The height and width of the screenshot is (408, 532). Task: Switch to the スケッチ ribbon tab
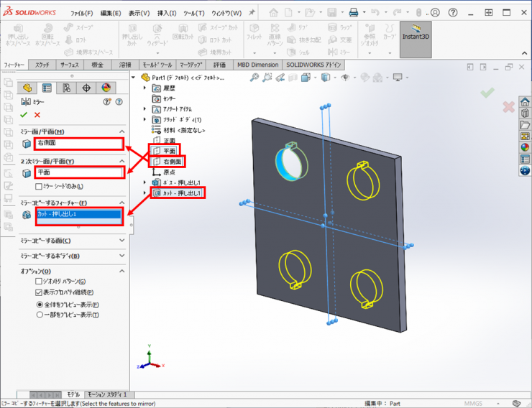click(x=42, y=65)
